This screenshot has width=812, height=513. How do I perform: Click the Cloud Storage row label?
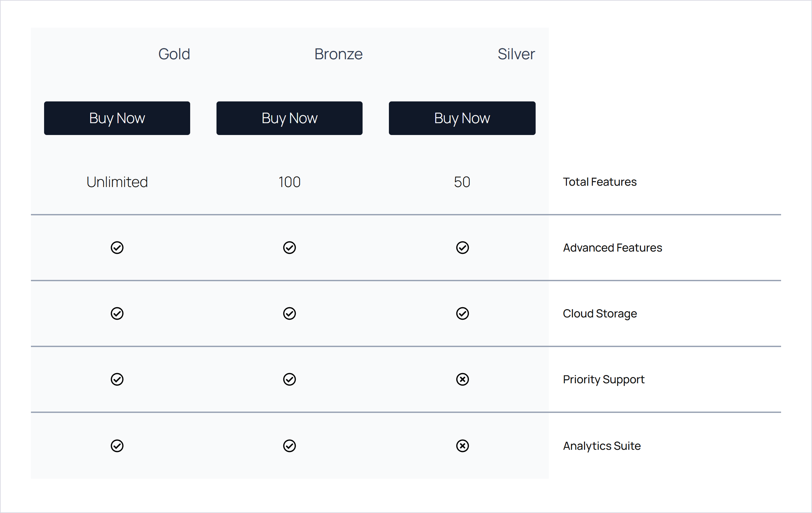[599, 314]
